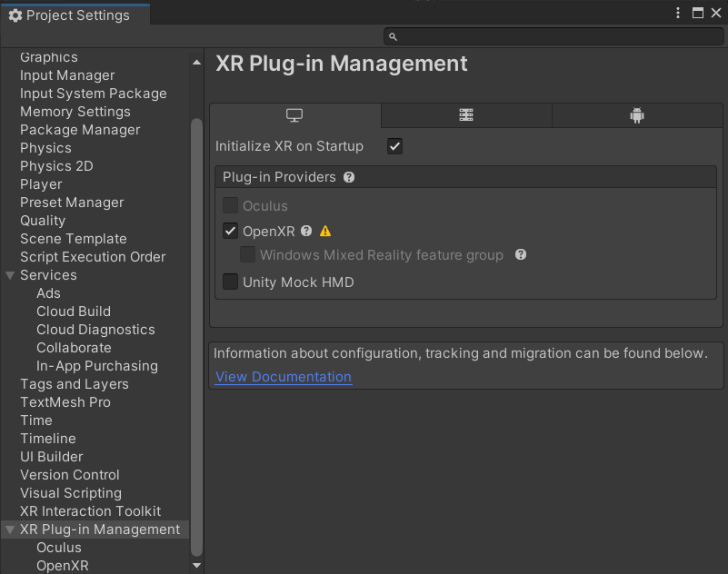Screen dimensions: 728x574
Task: Open Cloud Diagnostics settings
Action: [x=95, y=329]
